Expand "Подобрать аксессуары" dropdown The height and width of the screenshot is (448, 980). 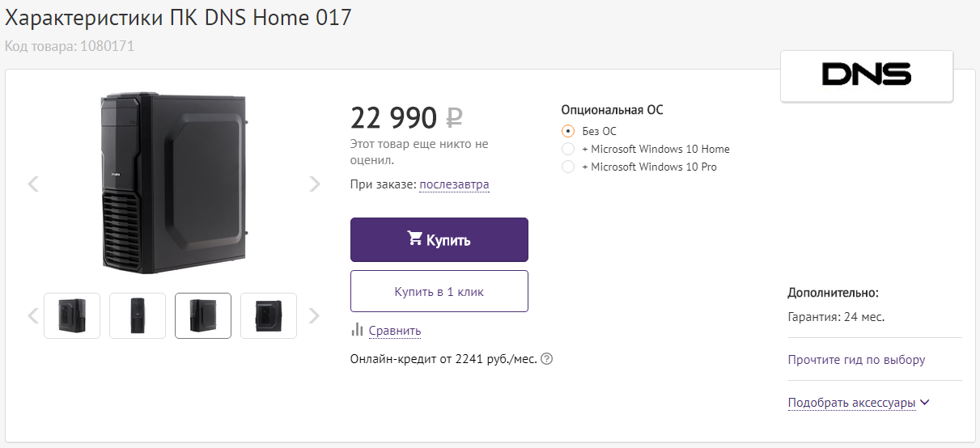pyautogui.click(x=858, y=403)
